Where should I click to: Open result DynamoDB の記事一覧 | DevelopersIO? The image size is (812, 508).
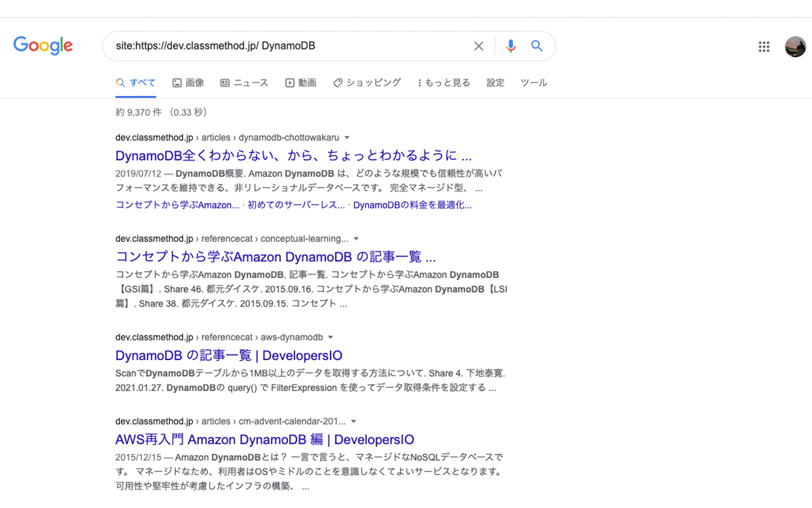[229, 356]
